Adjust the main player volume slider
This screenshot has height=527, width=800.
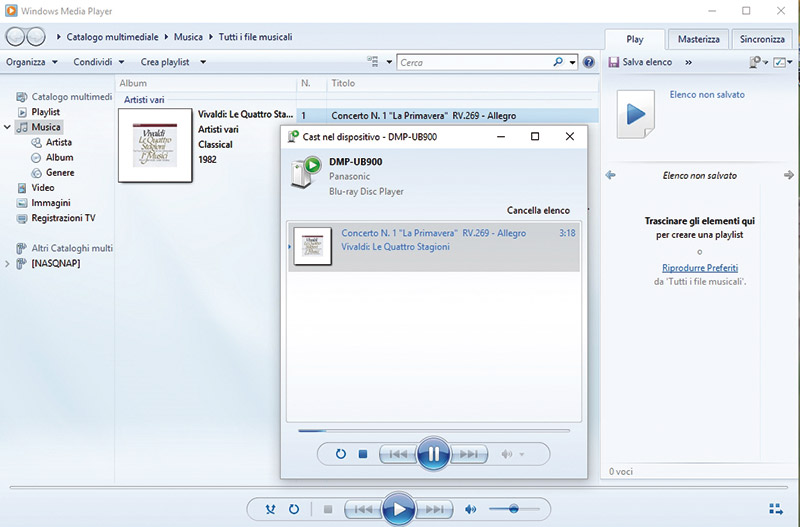click(x=513, y=509)
